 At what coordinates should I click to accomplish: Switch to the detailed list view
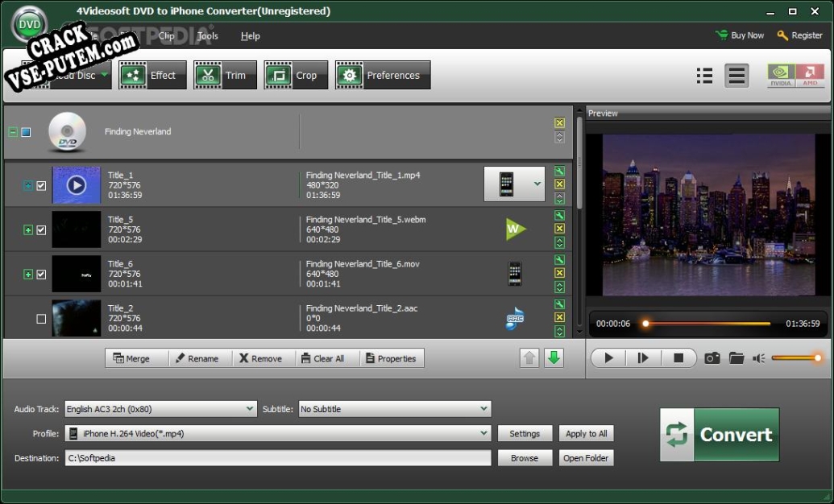736,76
